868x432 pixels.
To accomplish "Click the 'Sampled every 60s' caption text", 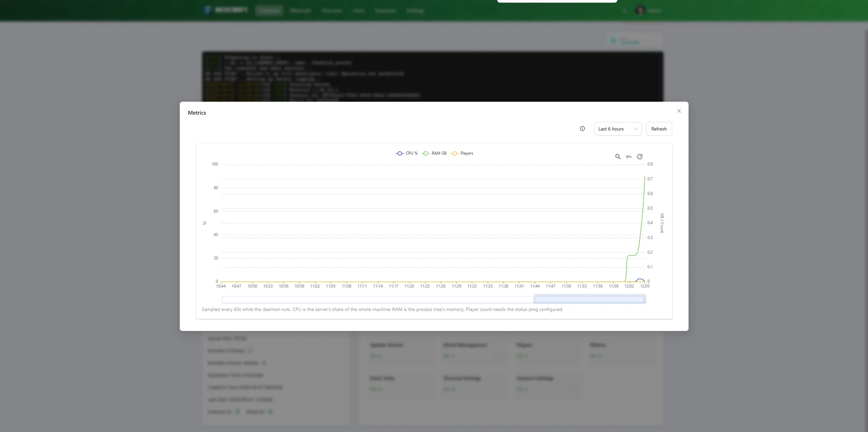I will tap(382, 310).
